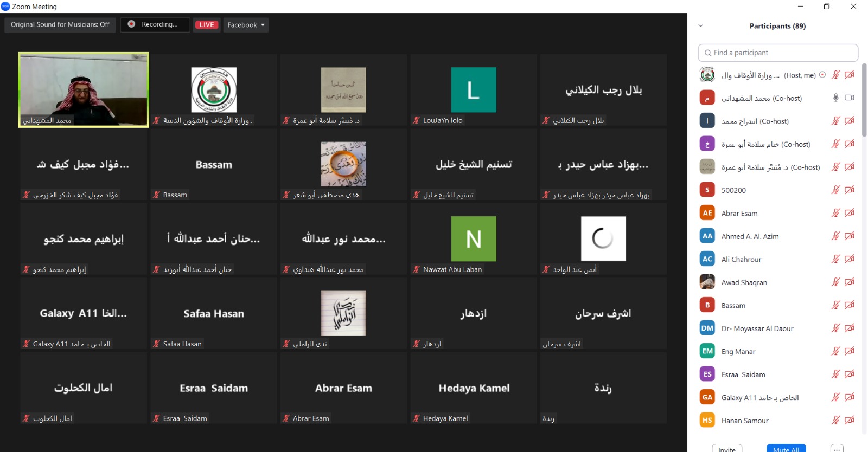868x452 pixels.
Task: Click Ali Chahrour's crossed-out camera icon
Action: [850, 259]
